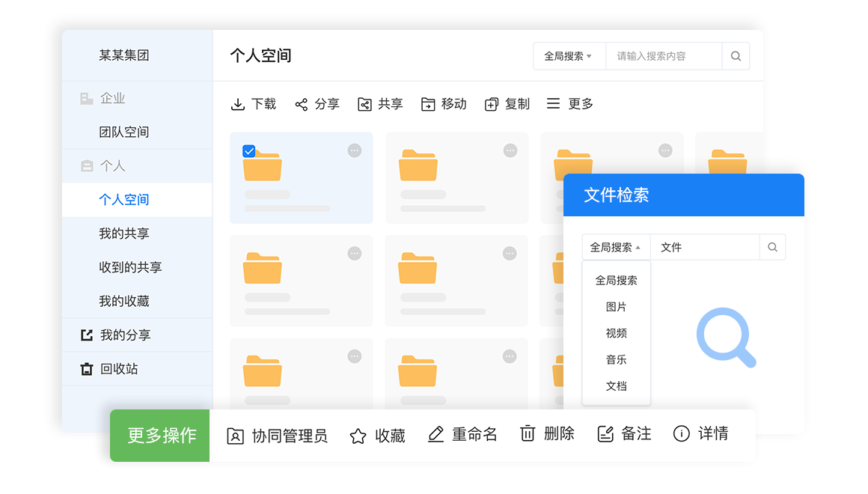
Task: Click the green 更多操作 button
Action: point(159,435)
